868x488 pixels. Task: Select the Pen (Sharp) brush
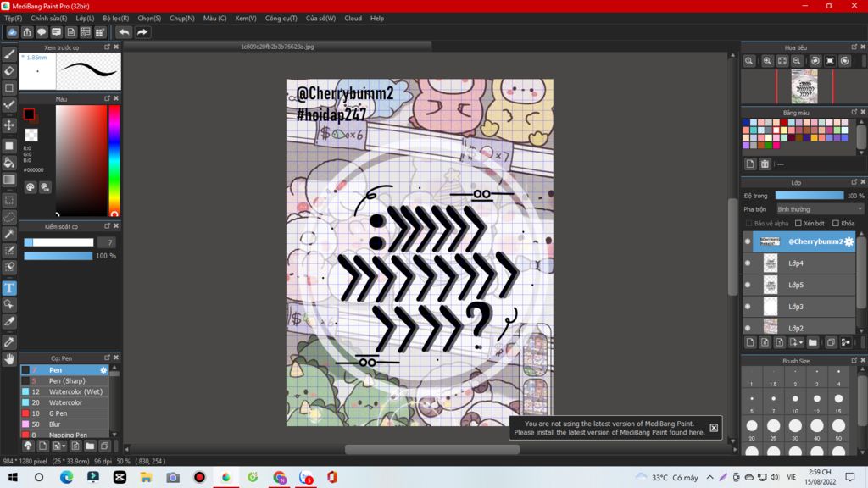point(64,380)
